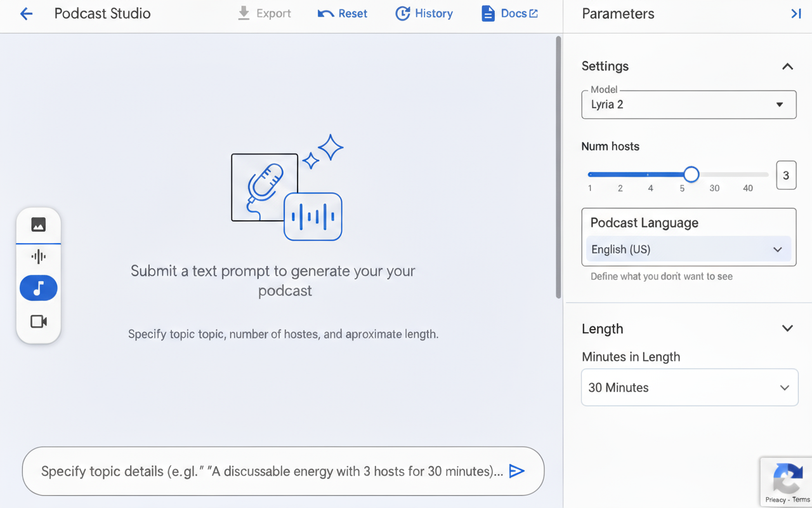The width and height of the screenshot is (812, 508).
Task: Collapse the Parameters side panel
Action: [796, 13]
